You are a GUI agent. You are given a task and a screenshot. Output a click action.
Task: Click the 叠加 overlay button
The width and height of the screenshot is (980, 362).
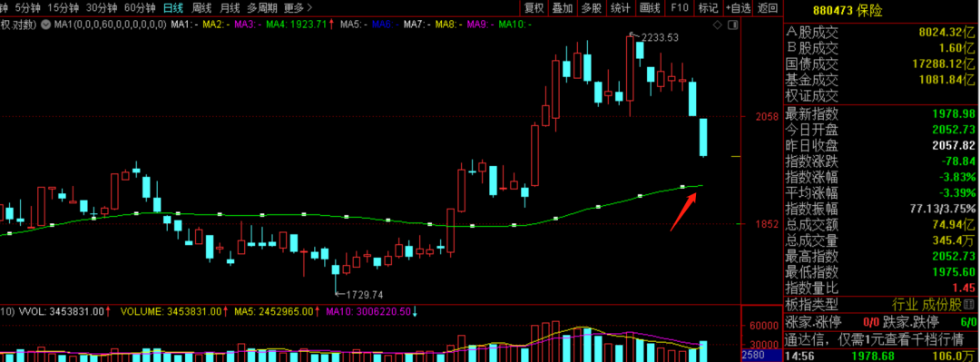(x=563, y=8)
